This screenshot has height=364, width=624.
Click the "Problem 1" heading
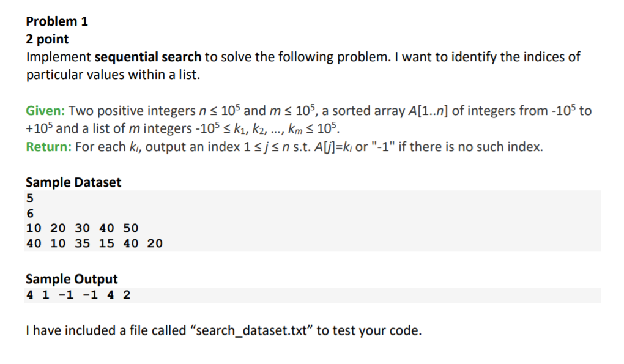pos(57,21)
